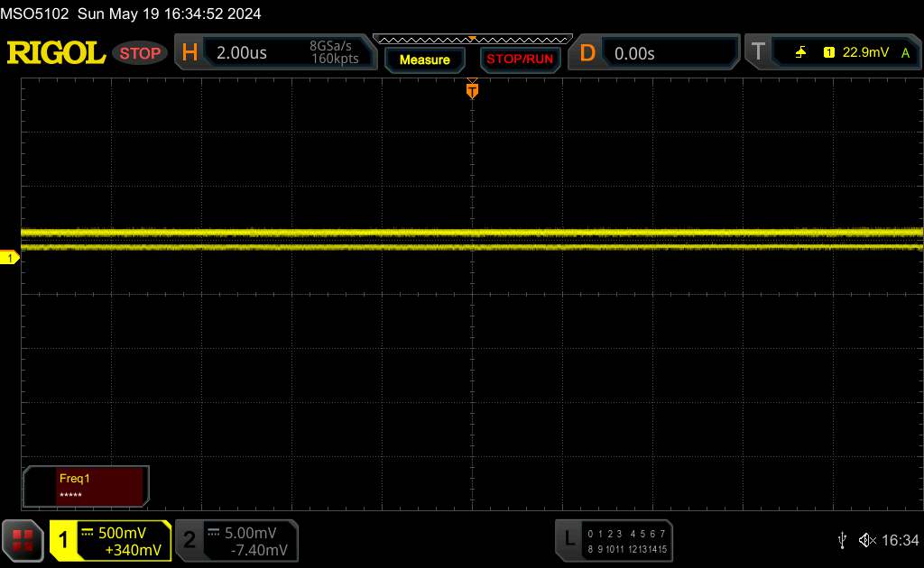Screen dimensions: 924x568
Task: Open the delay D label
Action: point(587,53)
